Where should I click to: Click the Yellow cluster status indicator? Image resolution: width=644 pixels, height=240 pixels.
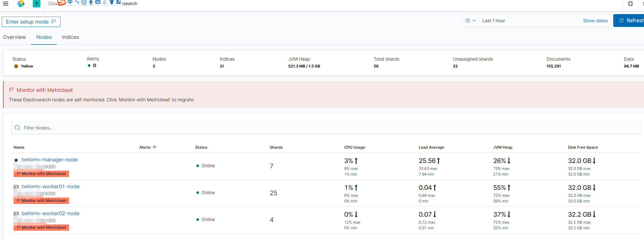click(24, 66)
